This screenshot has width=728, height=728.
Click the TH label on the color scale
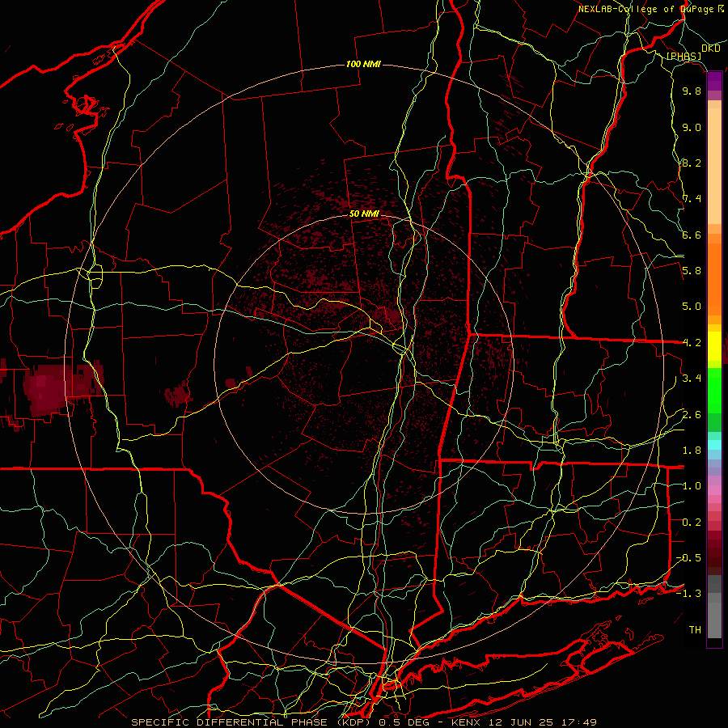click(695, 630)
